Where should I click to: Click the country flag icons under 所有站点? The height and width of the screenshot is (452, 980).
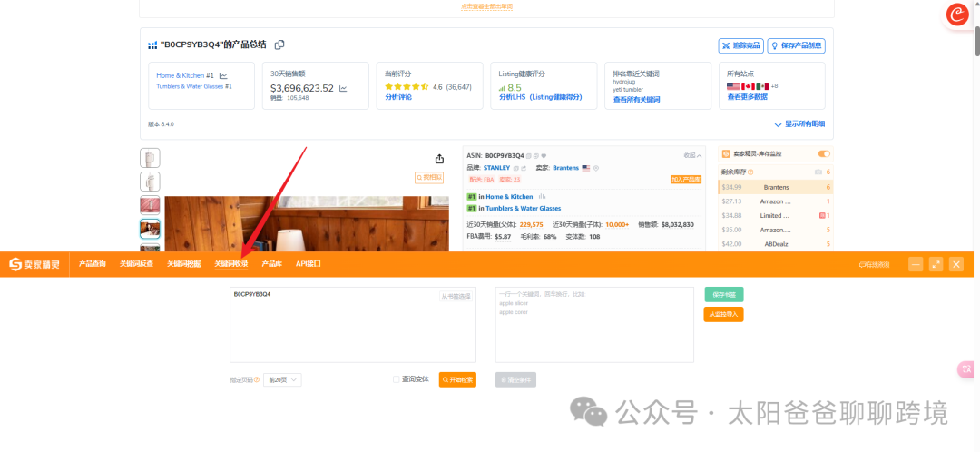pos(747,85)
